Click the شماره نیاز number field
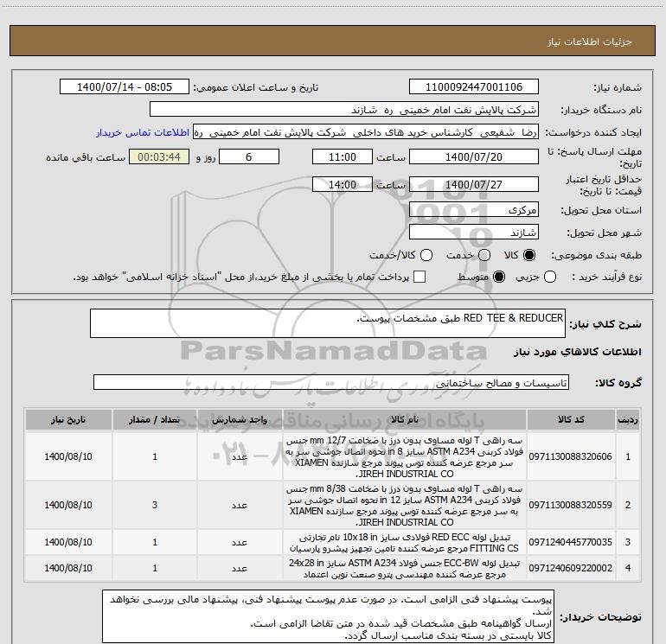The height and width of the screenshot is (644, 666). coord(474,87)
